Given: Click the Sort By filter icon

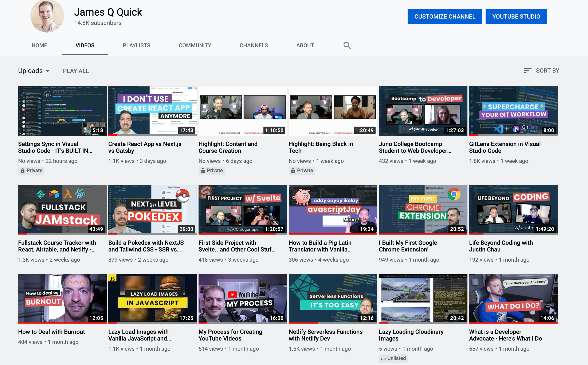Looking at the screenshot, I should tap(528, 70).
